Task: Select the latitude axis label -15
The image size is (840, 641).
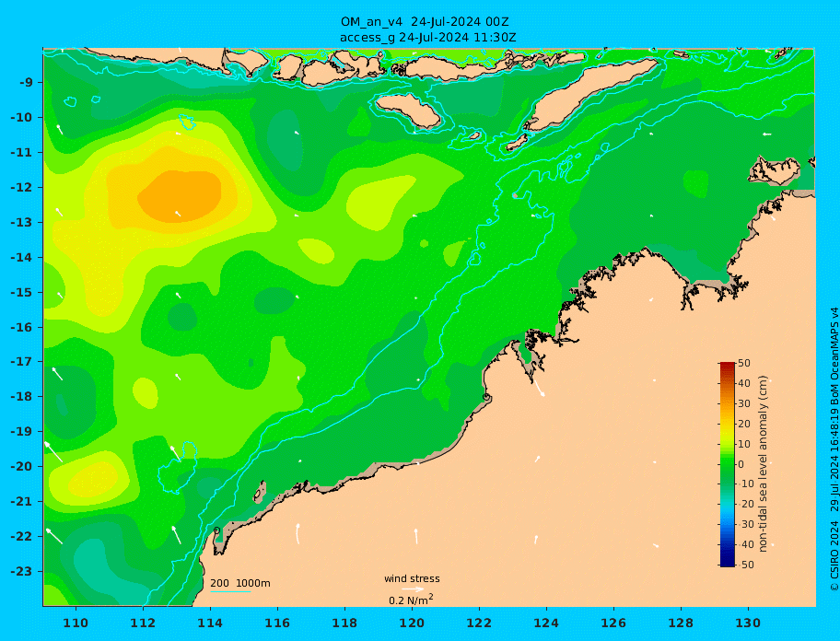Action: tap(21, 292)
